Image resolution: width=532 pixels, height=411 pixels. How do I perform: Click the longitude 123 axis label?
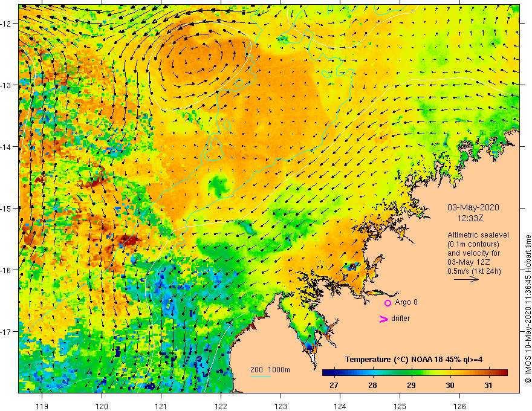pos(281,406)
